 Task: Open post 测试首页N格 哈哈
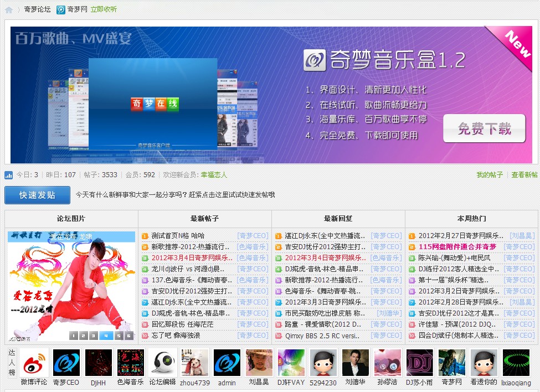tap(178, 236)
